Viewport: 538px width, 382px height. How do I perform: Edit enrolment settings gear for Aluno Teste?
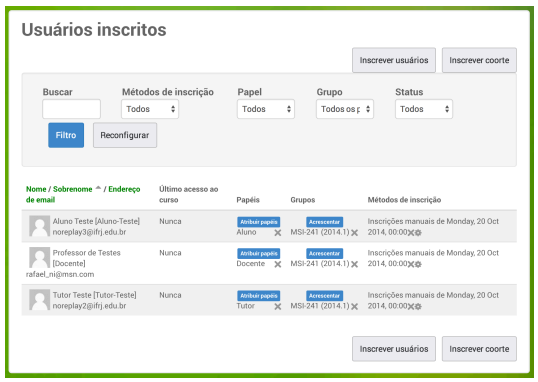tap(418, 233)
